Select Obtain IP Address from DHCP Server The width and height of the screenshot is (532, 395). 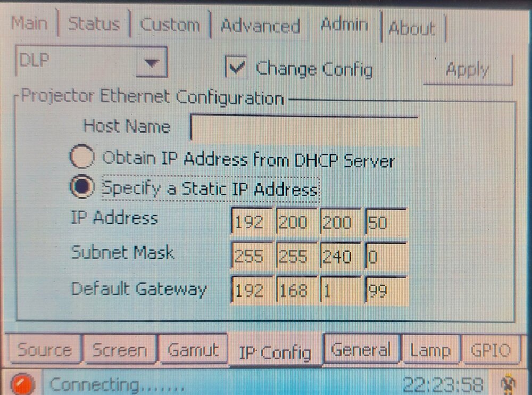[x=82, y=157]
